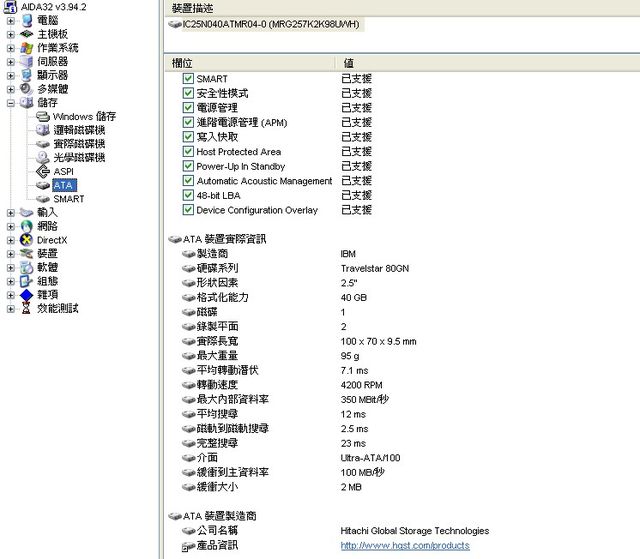Expand the 電腦 tree node
Screen dimensions: 640x559
click(x=11, y=21)
